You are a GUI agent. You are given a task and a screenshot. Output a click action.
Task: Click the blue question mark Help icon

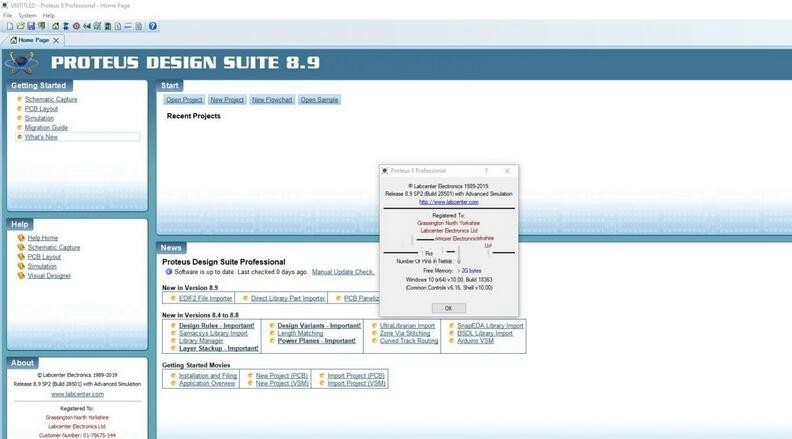pos(153,26)
